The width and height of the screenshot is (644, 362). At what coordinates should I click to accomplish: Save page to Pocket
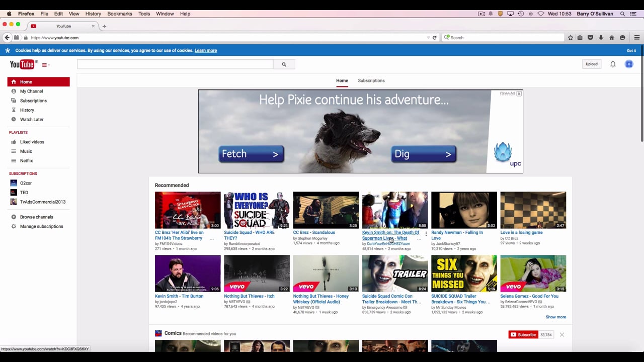pyautogui.click(x=590, y=38)
